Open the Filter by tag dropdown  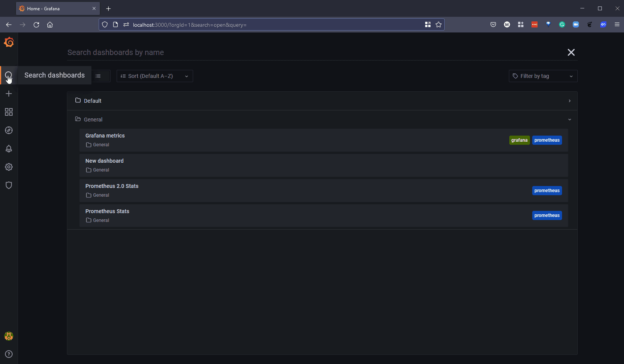pyautogui.click(x=543, y=76)
